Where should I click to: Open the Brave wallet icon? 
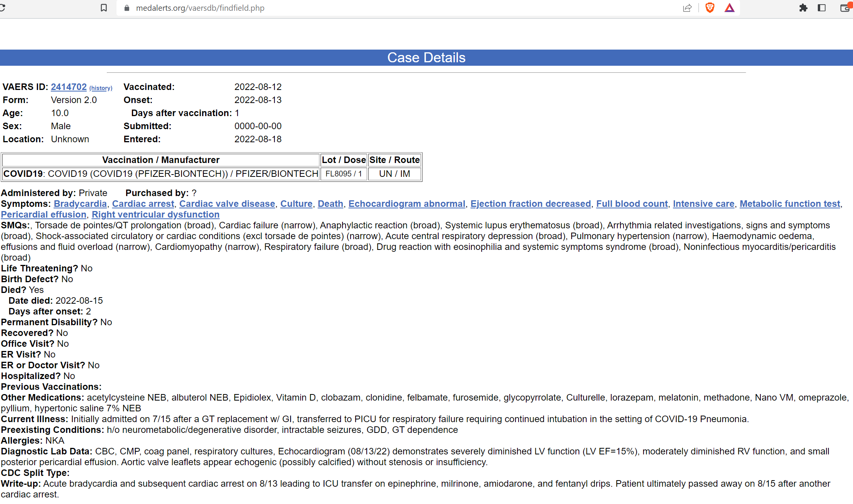click(x=845, y=8)
